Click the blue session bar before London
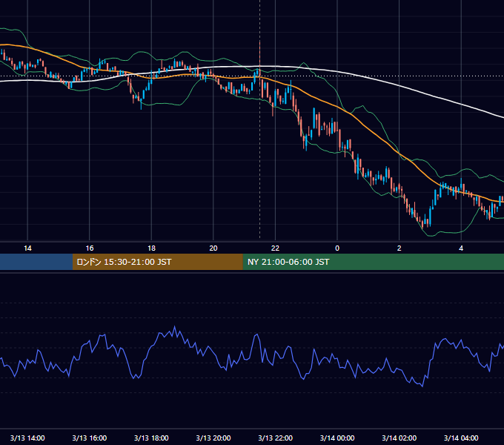Image resolution: width=504 pixels, height=445 pixels. pyautogui.click(x=36, y=262)
